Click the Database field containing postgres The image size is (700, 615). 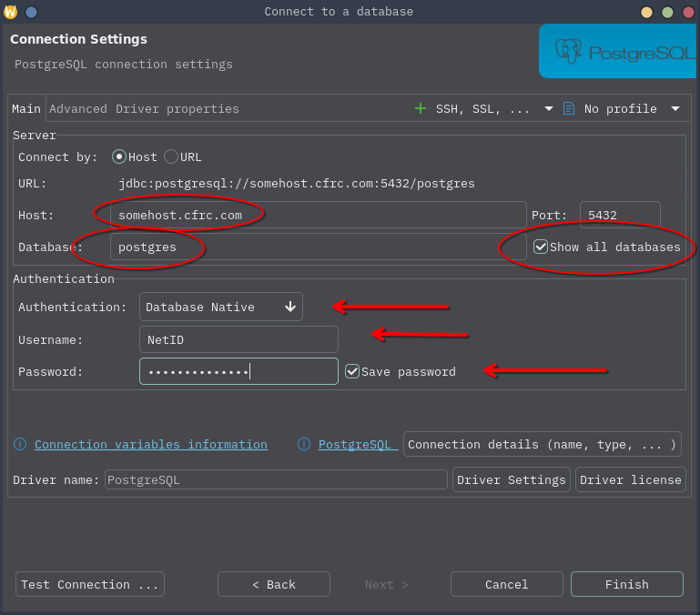pyautogui.click(x=319, y=247)
